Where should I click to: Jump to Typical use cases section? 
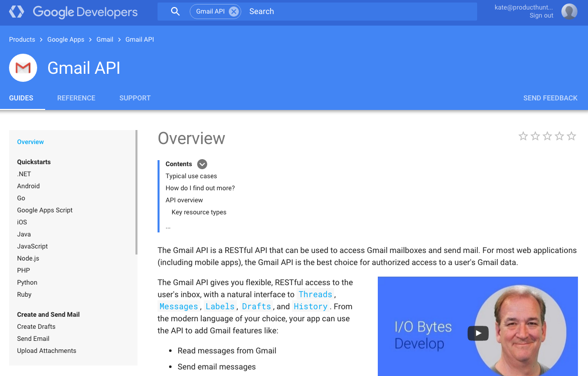(191, 176)
